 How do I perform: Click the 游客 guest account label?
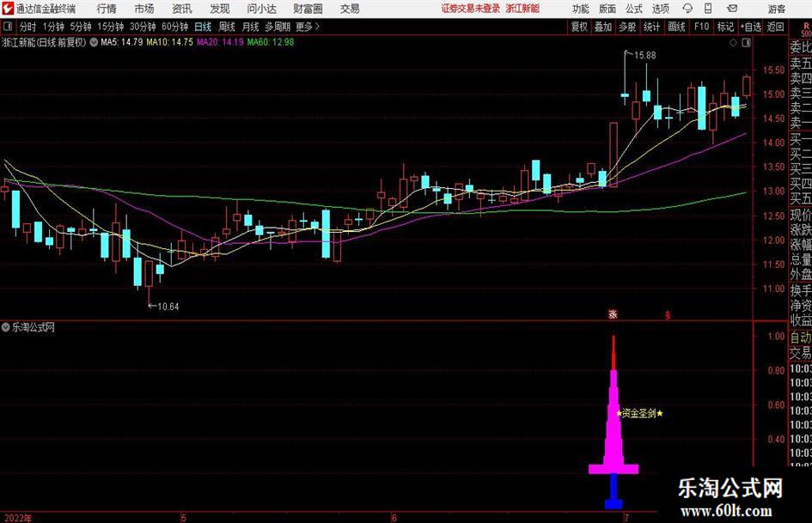pos(776,9)
